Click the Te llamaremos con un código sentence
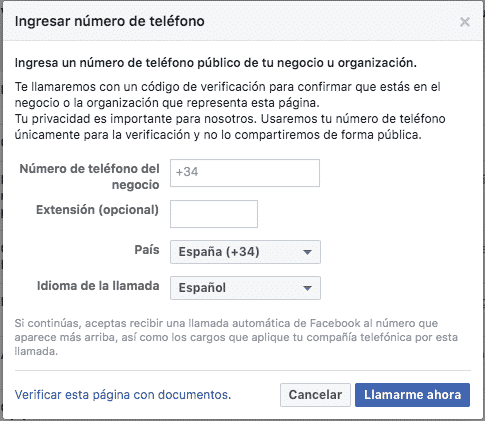This screenshot has height=421, width=485. coord(228,95)
